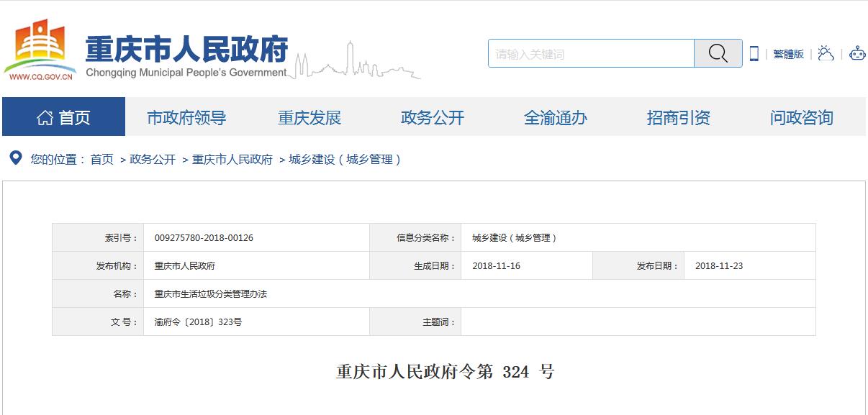Open the 招商引资 navigation item
Image resolution: width=868 pixels, height=415 pixels.
click(679, 117)
